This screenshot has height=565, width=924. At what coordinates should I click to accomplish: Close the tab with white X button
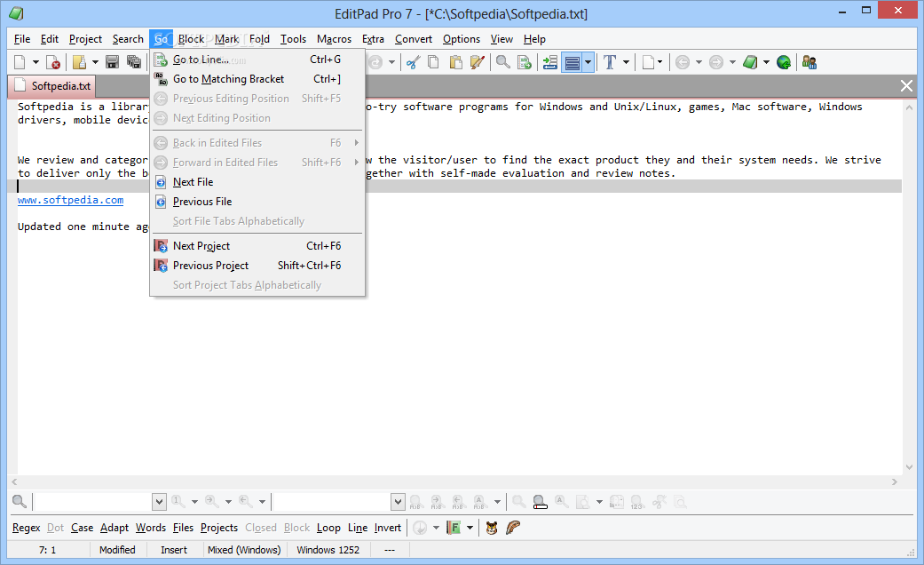pos(906,86)
